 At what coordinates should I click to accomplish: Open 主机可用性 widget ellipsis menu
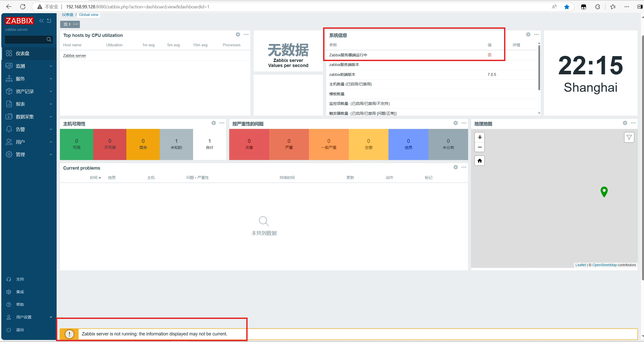pos(222,123)
